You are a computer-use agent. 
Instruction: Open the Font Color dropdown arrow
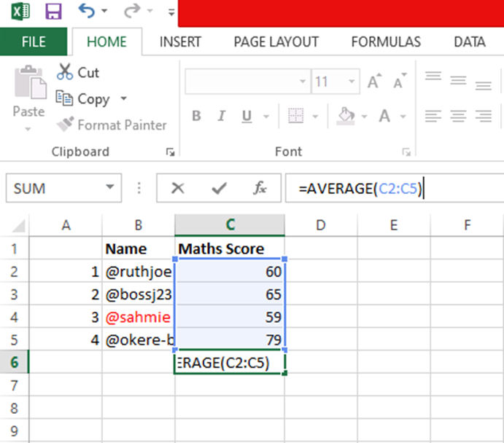[x=403, y=116]
